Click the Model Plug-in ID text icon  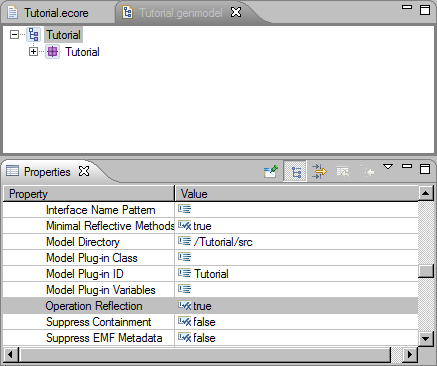(184, 273)
